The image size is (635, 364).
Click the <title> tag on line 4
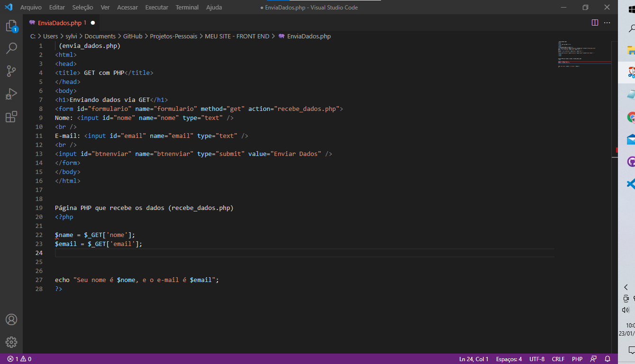click(x=68, y=73)
